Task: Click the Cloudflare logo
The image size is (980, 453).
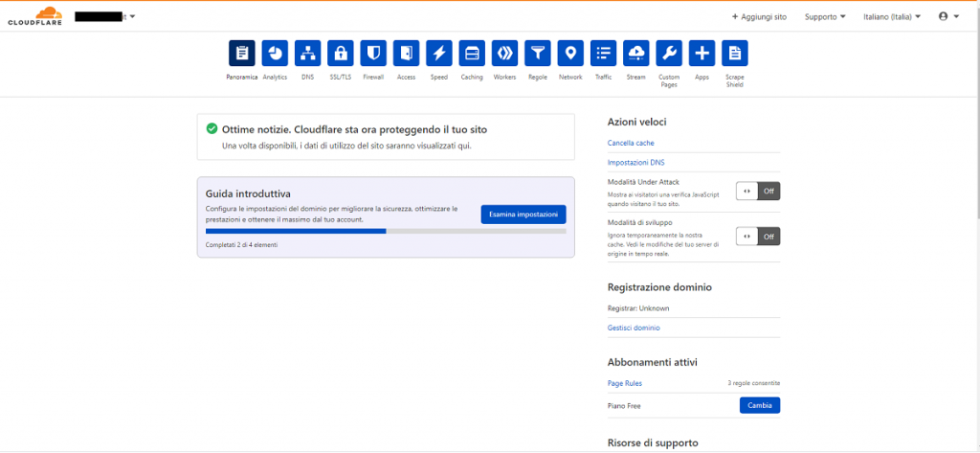Action: [x=35, y=16]
